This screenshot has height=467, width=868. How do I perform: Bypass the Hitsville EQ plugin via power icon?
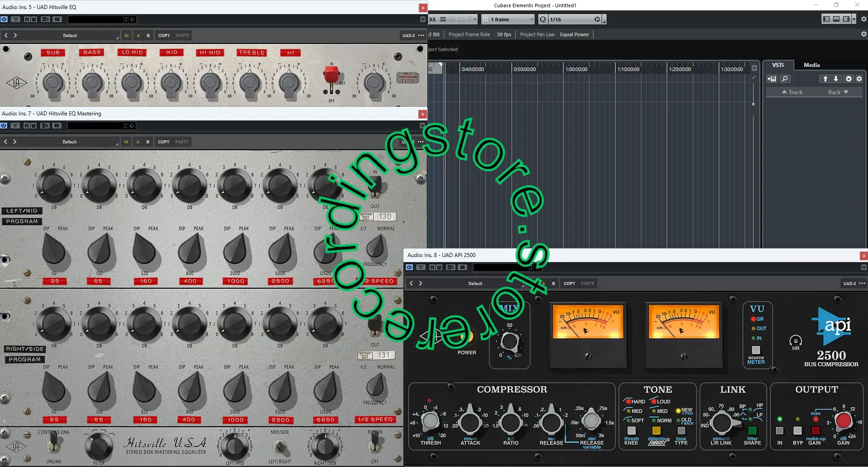(4, 19)
